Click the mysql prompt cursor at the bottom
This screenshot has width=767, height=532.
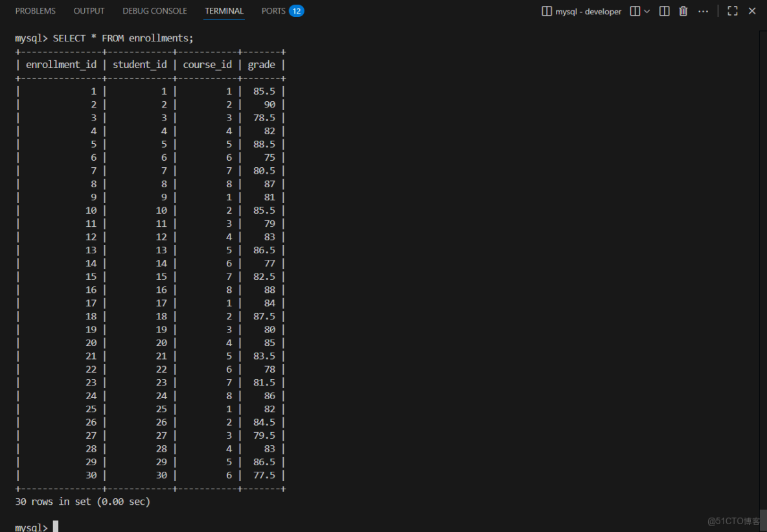(x=55, y=527)
